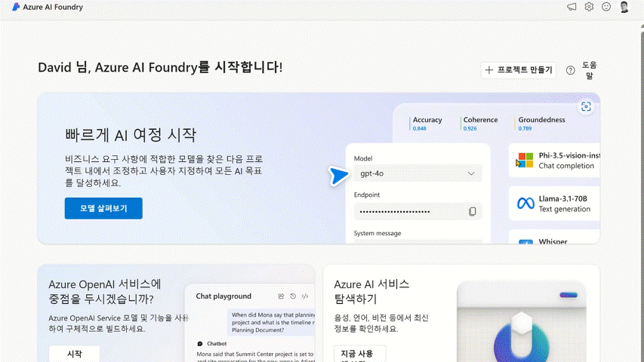Click the share icon in Chat playground
Screen dimensions: 644x362
pos(281,296)
